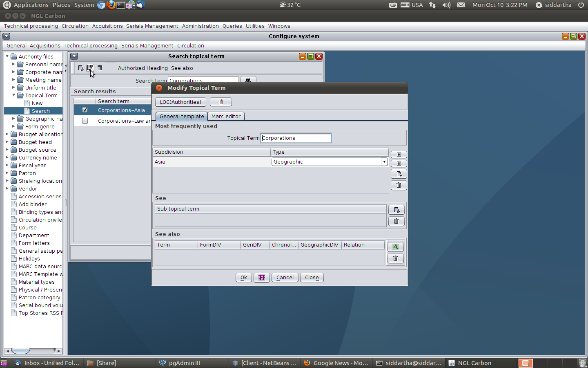Expand the Budget head tree node
Image resolution: width=588 pixels, height=368 pixels.
click(7, 142)
